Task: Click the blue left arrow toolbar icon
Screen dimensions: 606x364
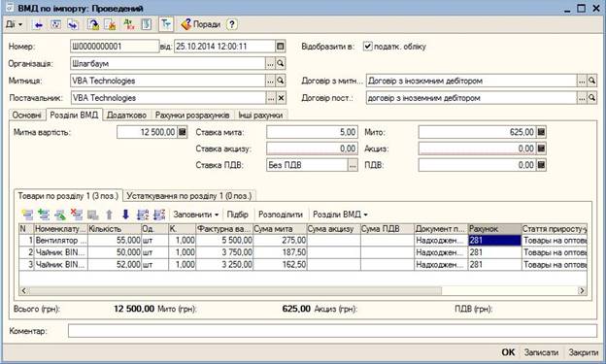Action: pos(38,24)
